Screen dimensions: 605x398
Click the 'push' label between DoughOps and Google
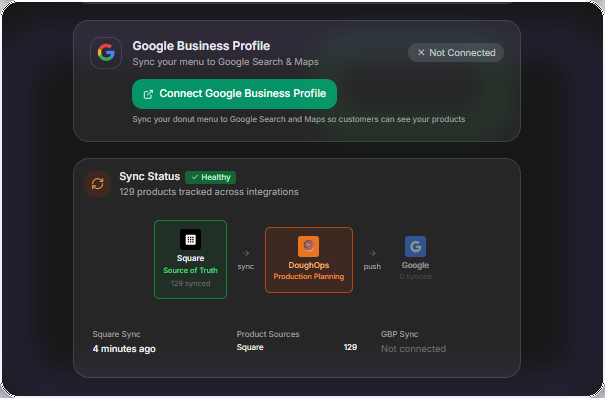[372, 266]
